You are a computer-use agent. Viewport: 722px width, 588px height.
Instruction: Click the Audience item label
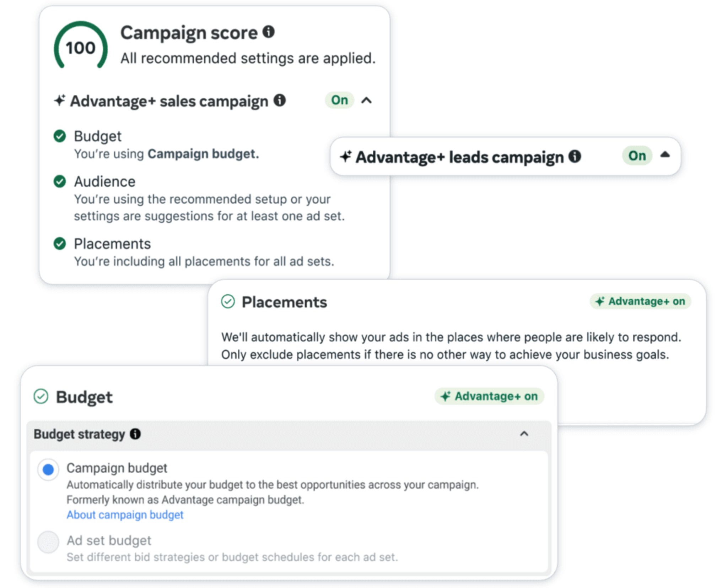pyautogui.click(x=105, y=181)
